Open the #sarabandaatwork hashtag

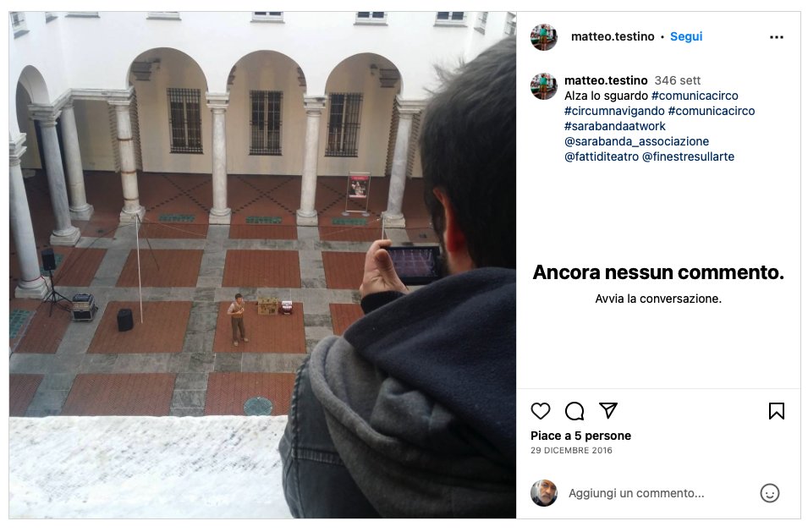click(x=615, y=126)
